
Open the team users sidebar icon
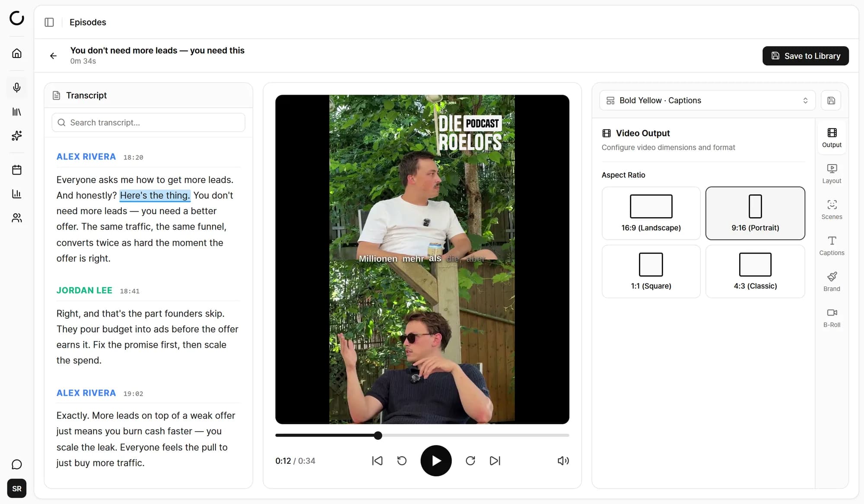pyautogui.click(x=17, y=218)
